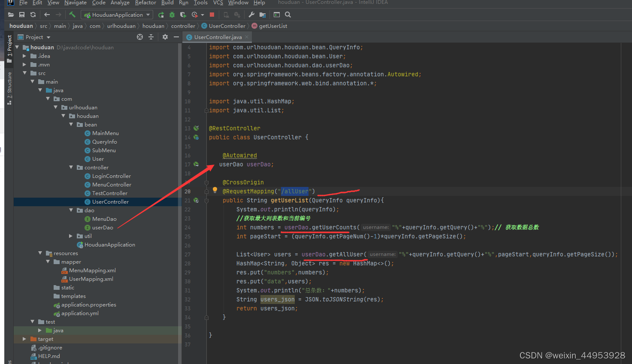Open the Build menu
Viewport: 632px width, 364px height.
(x=167, y=3)
